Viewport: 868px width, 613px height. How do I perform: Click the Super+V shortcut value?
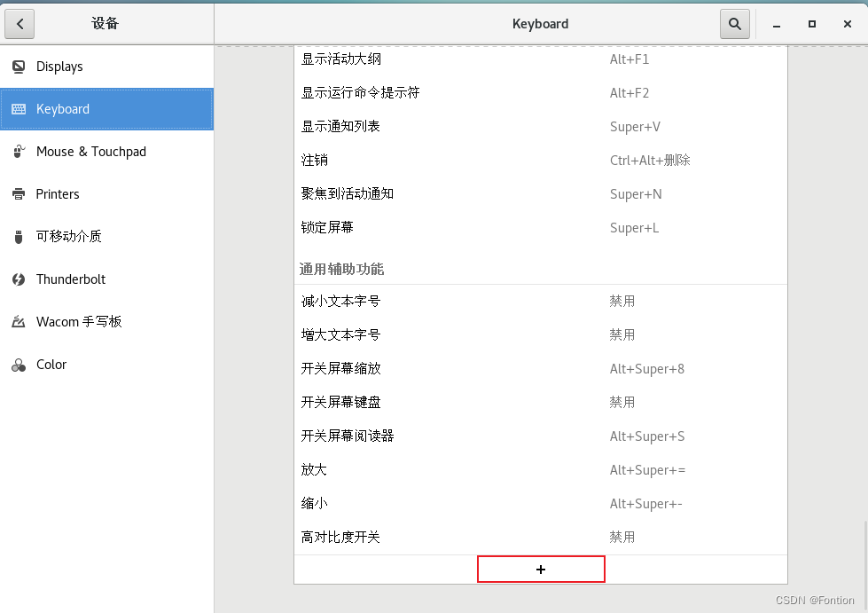[x=635, y=127]
